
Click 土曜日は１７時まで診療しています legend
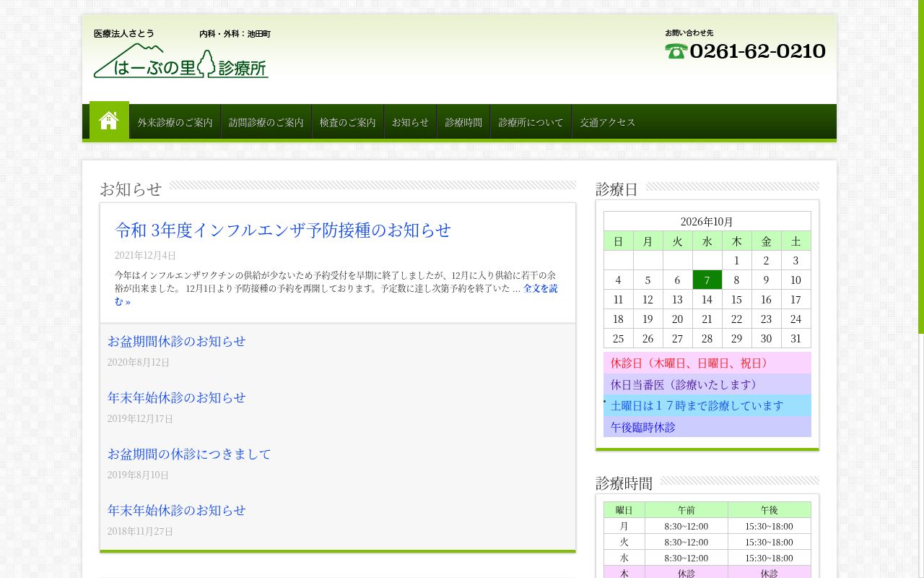tap(707, 405)
